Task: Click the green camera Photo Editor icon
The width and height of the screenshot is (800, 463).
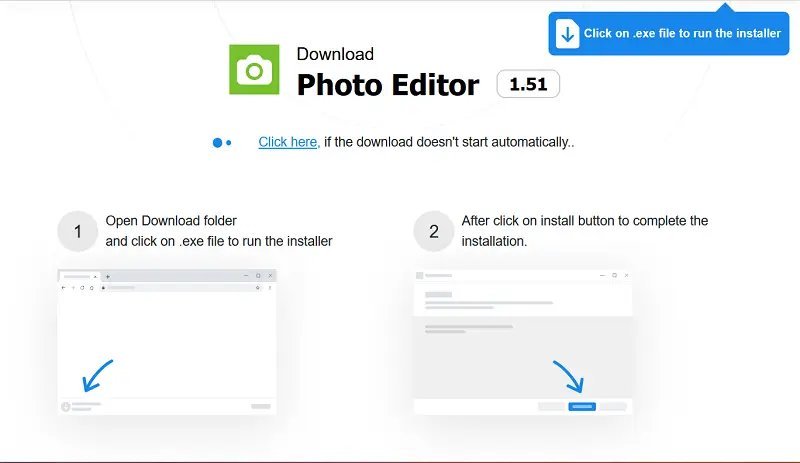Action: click(x=254, y=70)
